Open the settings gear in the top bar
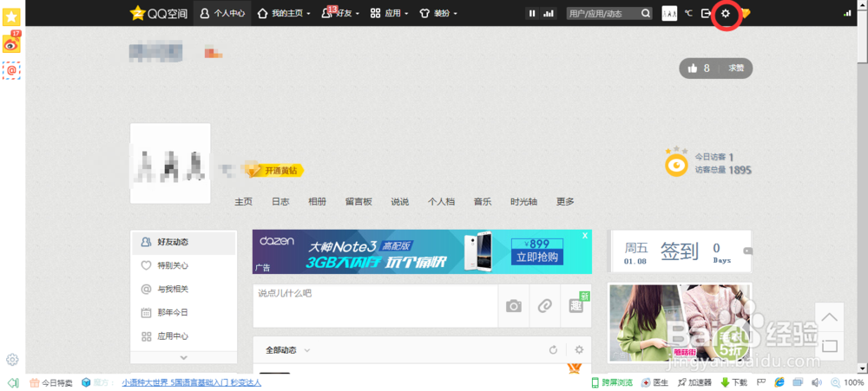This screenshot has height=391, width=868. click(725, 13)
